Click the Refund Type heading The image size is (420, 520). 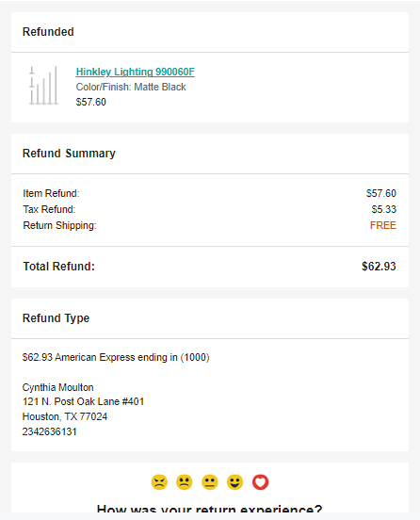click(56, 318)
